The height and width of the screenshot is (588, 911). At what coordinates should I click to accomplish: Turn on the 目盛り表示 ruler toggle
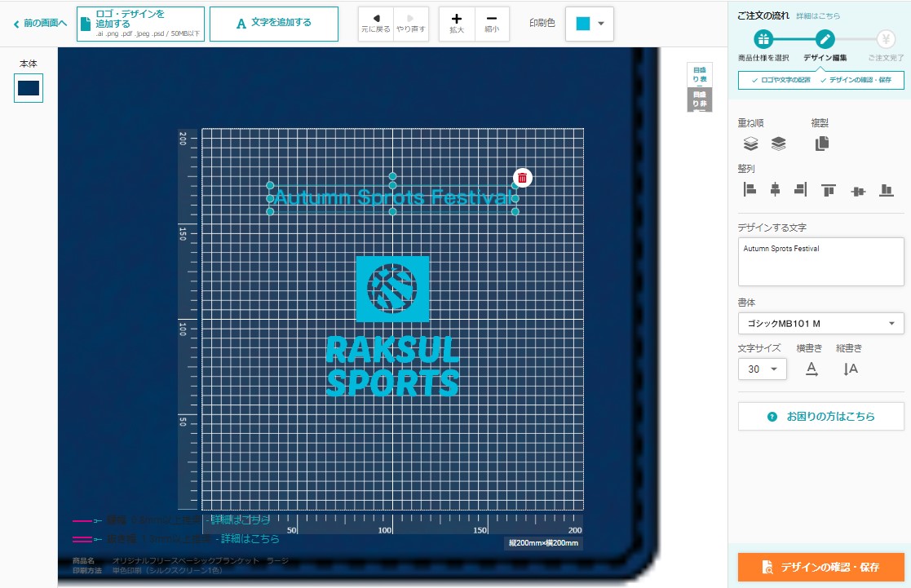point(700,75)
